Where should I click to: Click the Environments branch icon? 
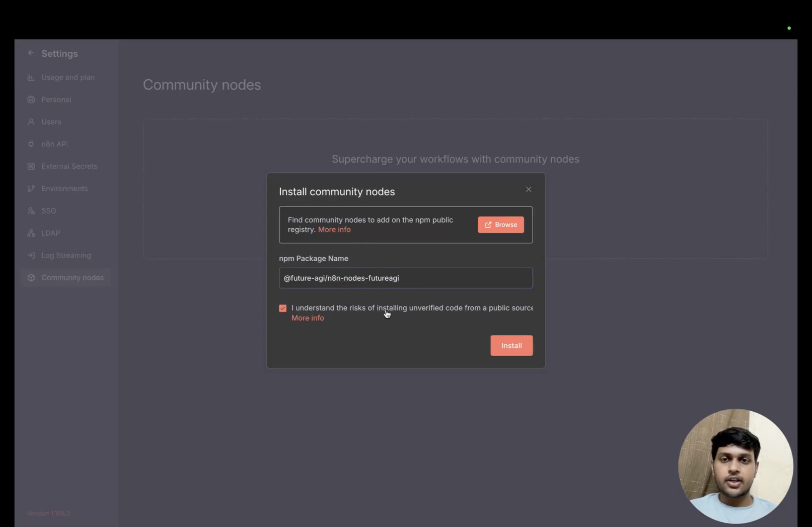click(x=31, y=189)
